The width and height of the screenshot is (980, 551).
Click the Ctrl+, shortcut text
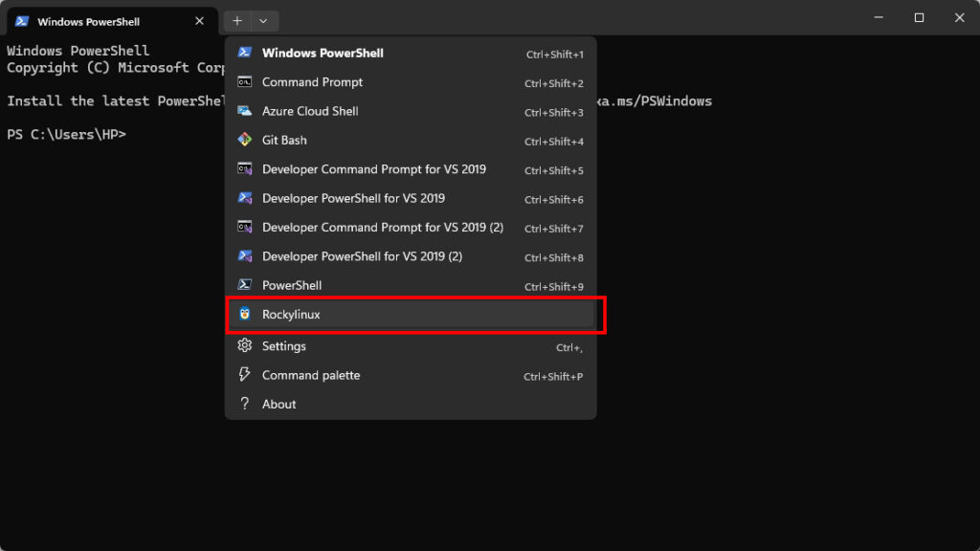(569, 348)
